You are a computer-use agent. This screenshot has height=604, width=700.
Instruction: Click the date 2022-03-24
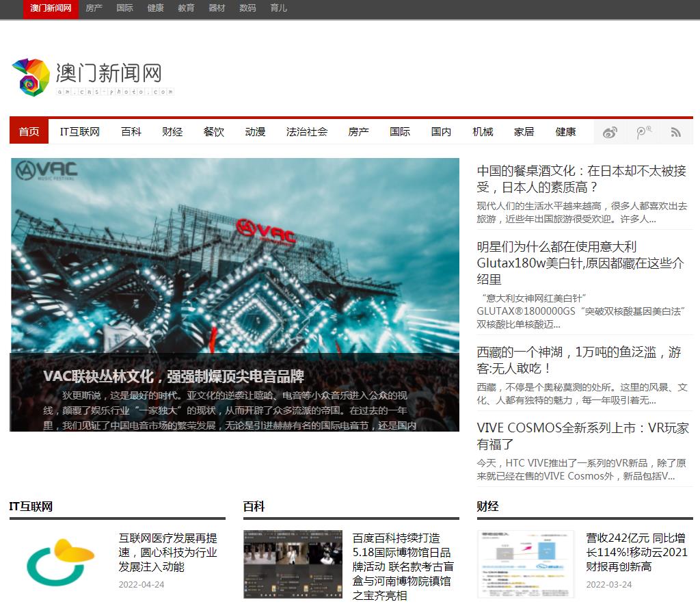click(609, 584)
